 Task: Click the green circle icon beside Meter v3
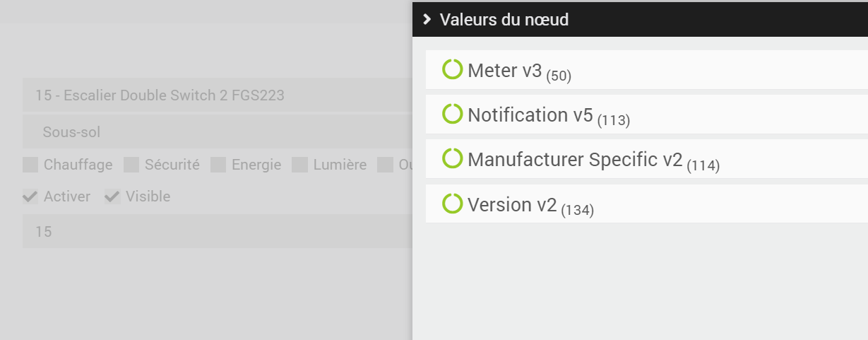pos(452,69)
